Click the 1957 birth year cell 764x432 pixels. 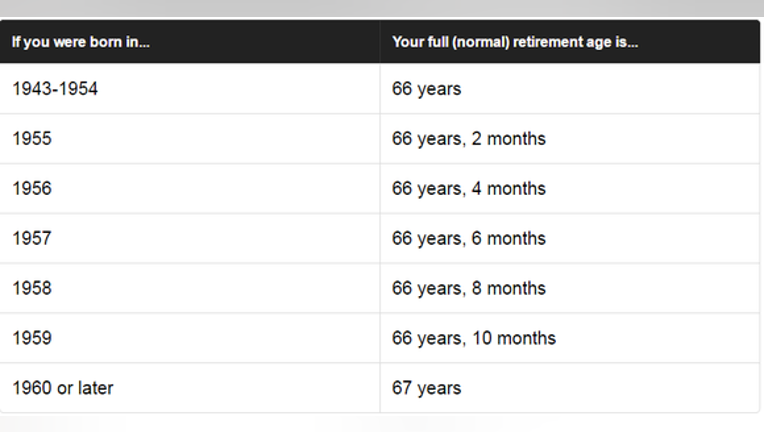190,239
